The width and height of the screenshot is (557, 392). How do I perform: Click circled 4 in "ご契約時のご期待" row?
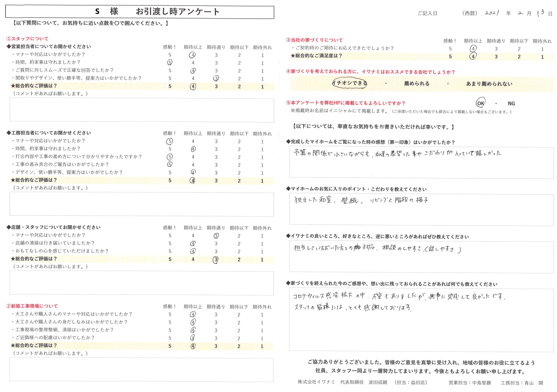pos(473,49)
